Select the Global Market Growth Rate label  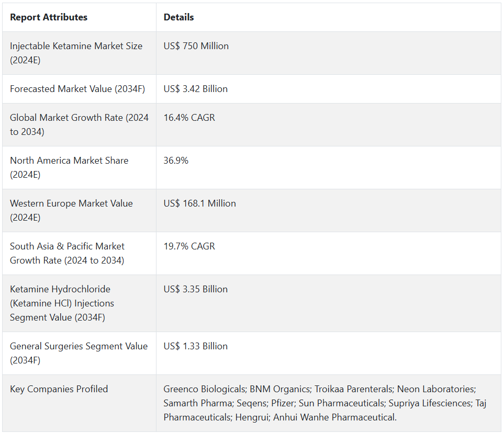coord(79,124)
